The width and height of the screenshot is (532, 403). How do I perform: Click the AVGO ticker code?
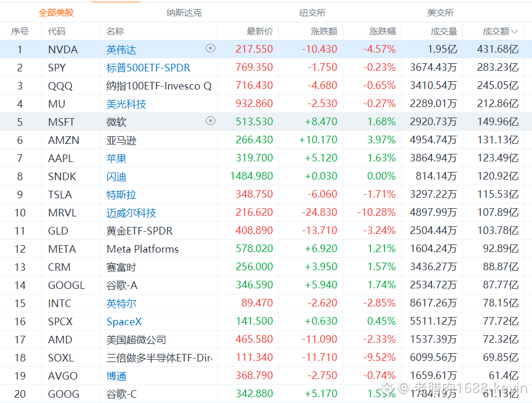[63, 376]
